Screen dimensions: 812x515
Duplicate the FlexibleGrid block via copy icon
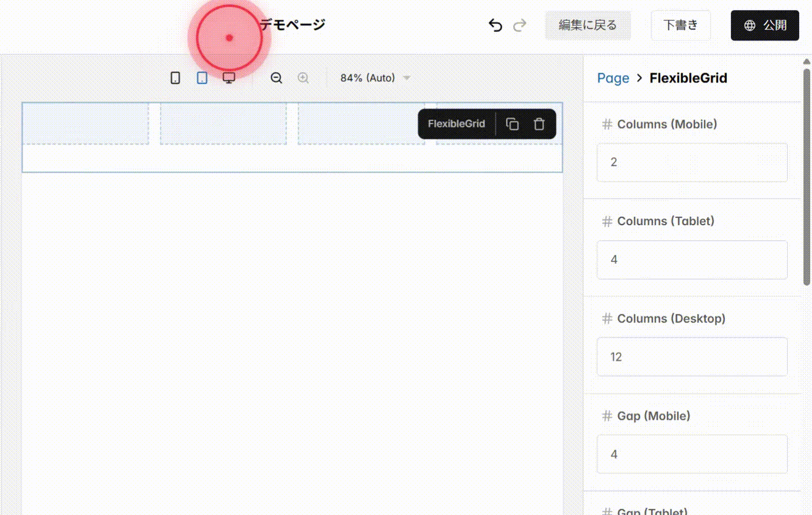[512, 124]
